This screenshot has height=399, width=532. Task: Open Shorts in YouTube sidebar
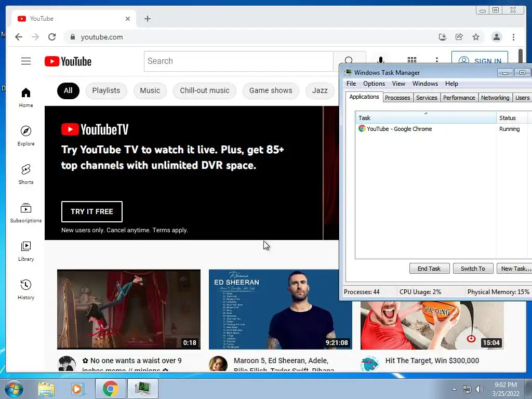tap(26, 174)
